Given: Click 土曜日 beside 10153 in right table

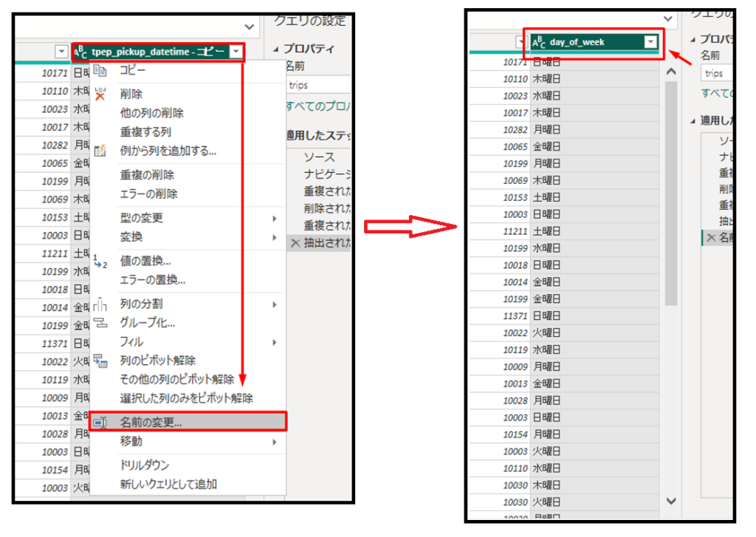Looking at the screenshot, I should coord(547,197).
